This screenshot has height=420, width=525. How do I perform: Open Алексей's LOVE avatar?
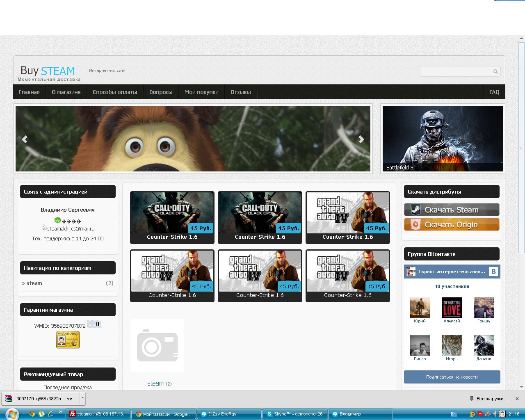[452, 308]
